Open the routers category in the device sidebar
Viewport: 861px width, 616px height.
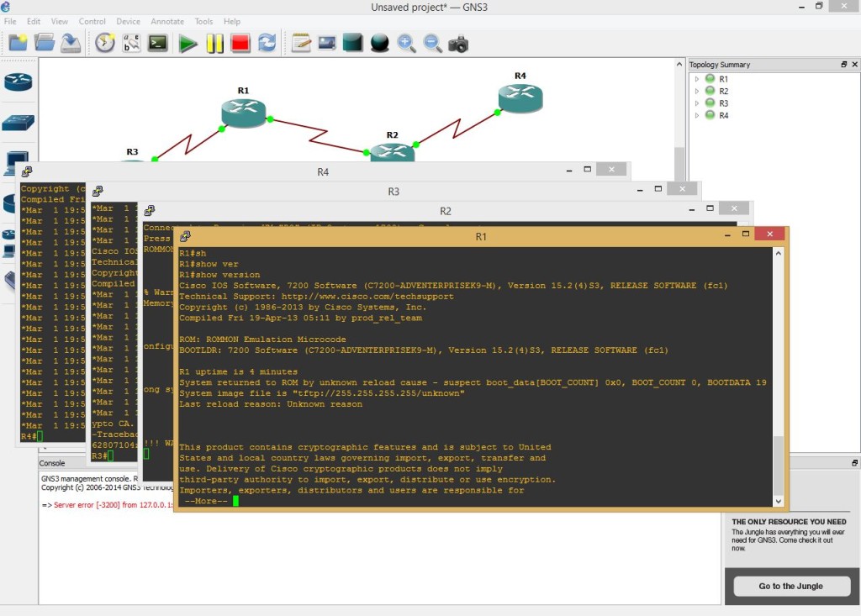click(x=18, y=82)
